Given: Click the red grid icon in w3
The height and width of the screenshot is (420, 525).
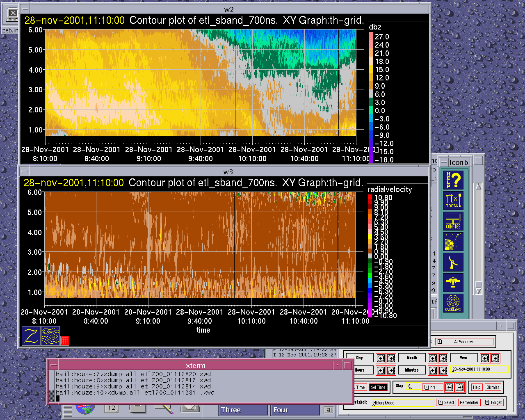Looking at the screenshot, I should (x=65, y=340).
